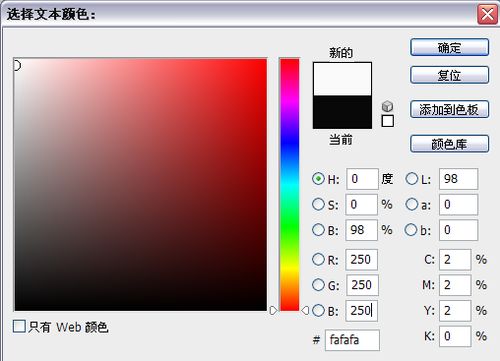The image size is (500, 361).
Task: Select the L lightness radio button
Action: [412, 179]
